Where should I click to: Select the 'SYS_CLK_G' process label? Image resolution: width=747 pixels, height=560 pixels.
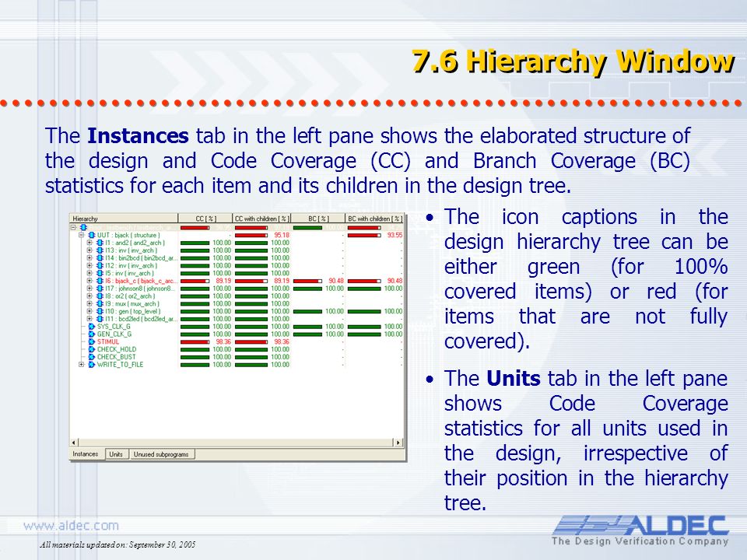click(x=114, y=327)
